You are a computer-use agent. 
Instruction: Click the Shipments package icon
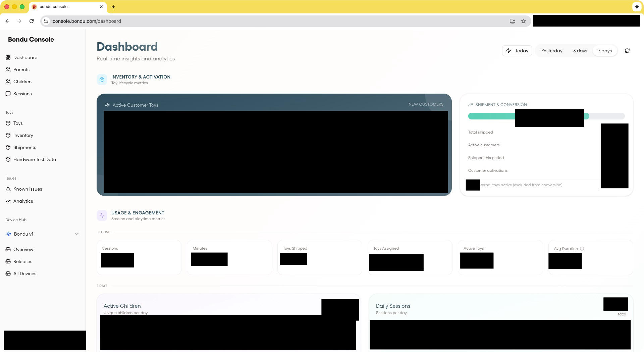point(8,147)
